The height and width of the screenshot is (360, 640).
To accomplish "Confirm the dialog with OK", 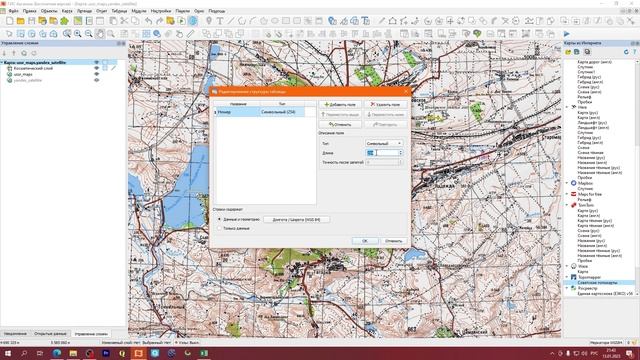I will (365, 241).
